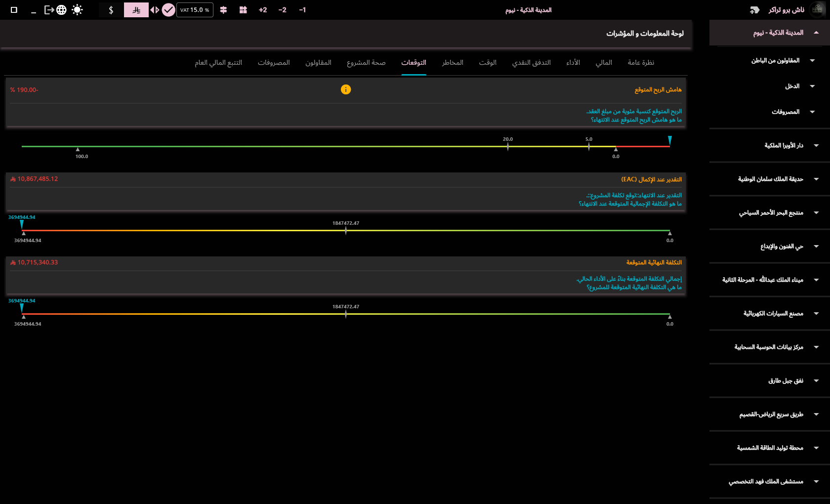Open the widgets grid icon
Image resolution: width=830 pixels, height=504 pixels.
[243, 10]
